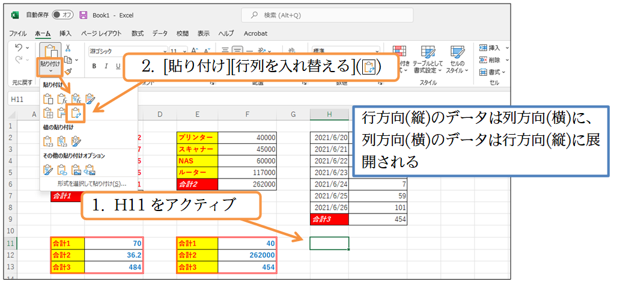Click the Save floppy disk icon

click(83, 14)
